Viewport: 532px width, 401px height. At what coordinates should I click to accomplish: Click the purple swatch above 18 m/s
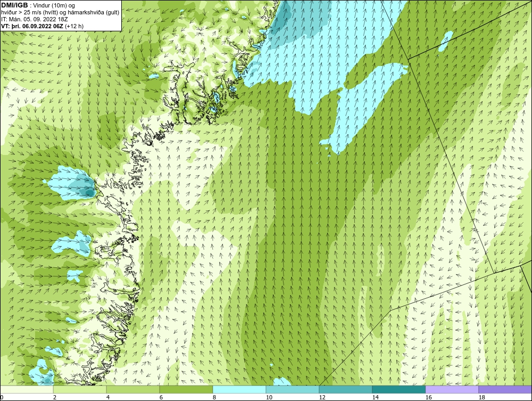click(x=505, y=389)
